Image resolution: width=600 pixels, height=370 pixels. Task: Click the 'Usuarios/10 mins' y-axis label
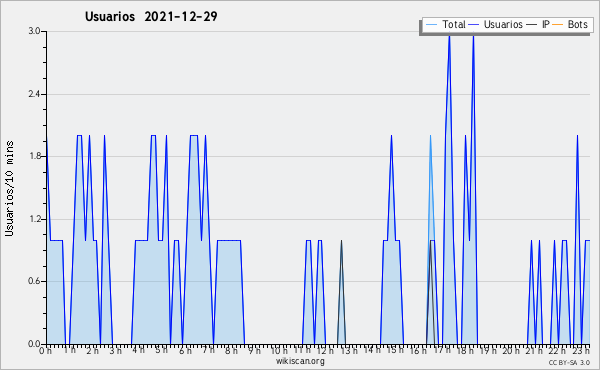coord(9,189)
